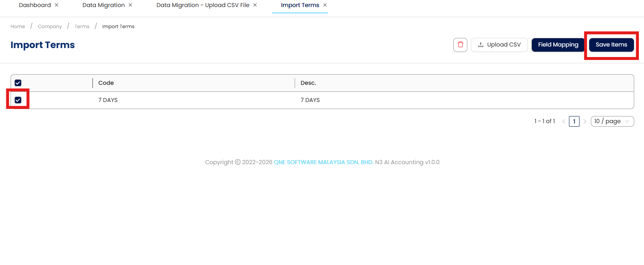644x265 pixels.
Task: Click the 1 - 1 of 1 count
Action: point(545,121)
